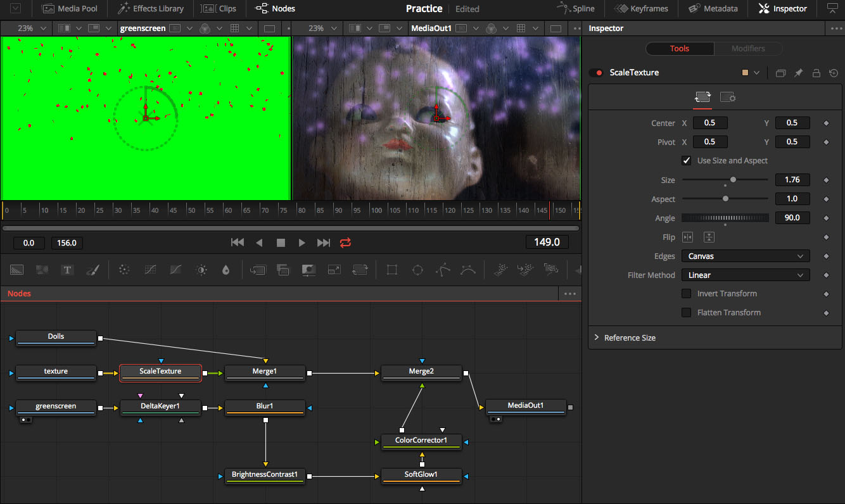Image resolution: width=845 pixels, height=504 pixels.
Task: Change the Filter Method dropdown
Action: [745, 275]
